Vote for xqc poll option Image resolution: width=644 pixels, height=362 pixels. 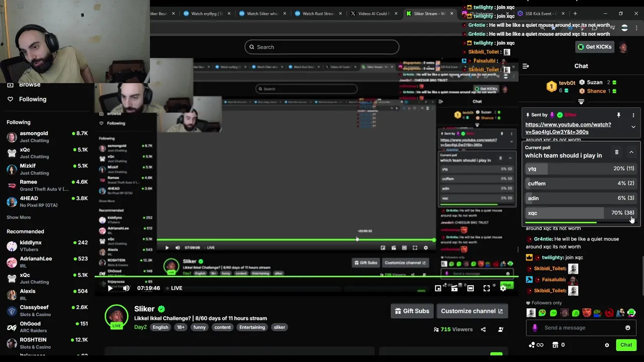(x=581, y=213)
